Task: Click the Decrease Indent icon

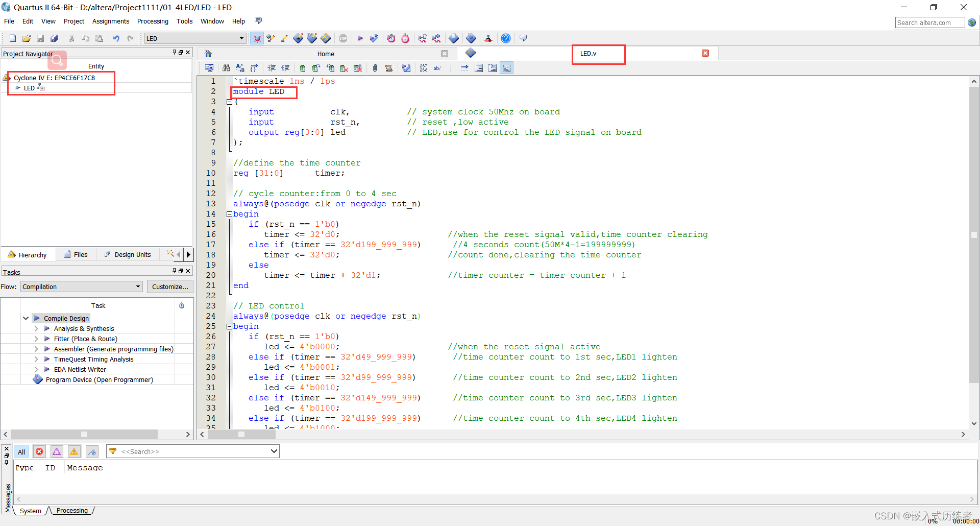Action: (x=285, y=68)
